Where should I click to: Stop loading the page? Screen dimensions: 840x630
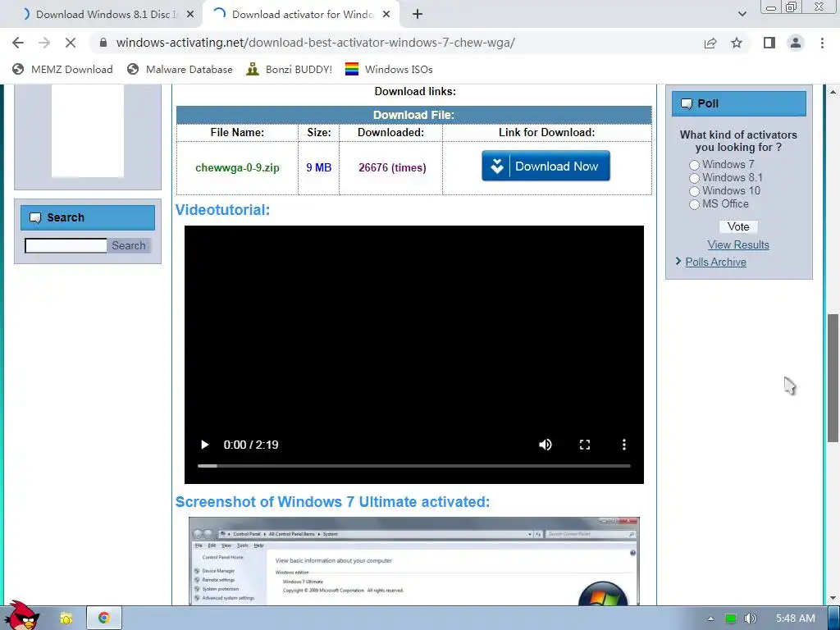(71, 43)
